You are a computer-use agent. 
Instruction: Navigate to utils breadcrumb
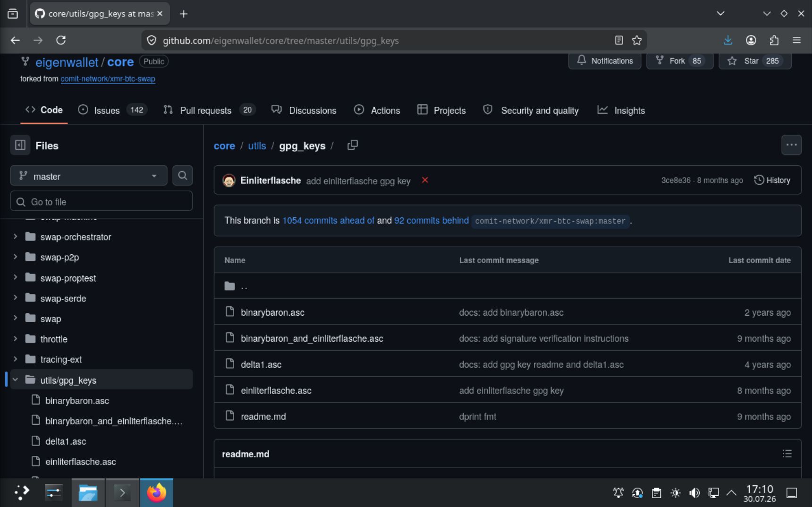pyautogui.click(x=257, y=146)
